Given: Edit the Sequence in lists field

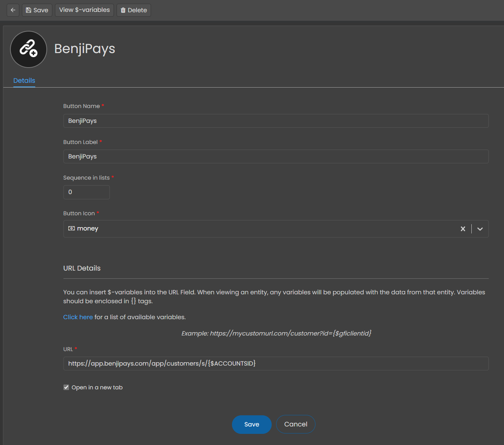Looking at the screenshot, I should (86, 192).
